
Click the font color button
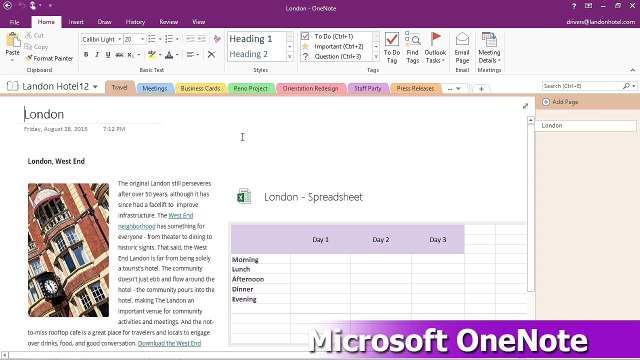pyautogui.click(x=169, y=55)
